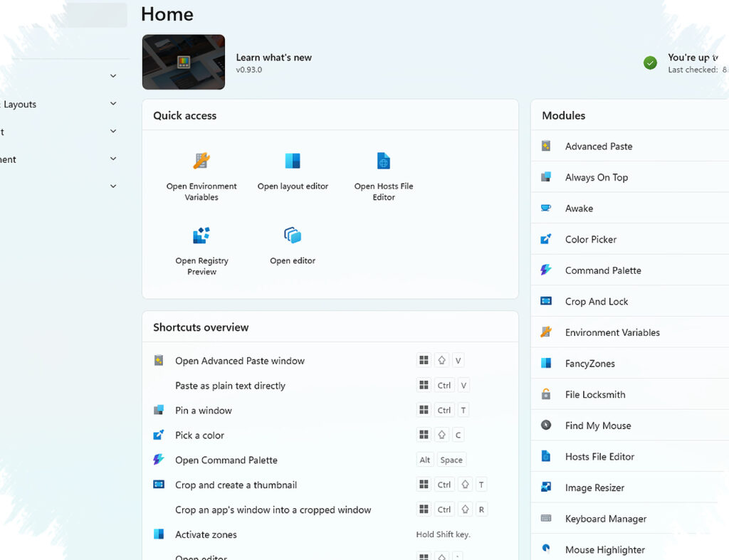Click icon beside Open Advanced Paste window shortcut
Screen dimensions: 729x560
click(x=159, y=361)
